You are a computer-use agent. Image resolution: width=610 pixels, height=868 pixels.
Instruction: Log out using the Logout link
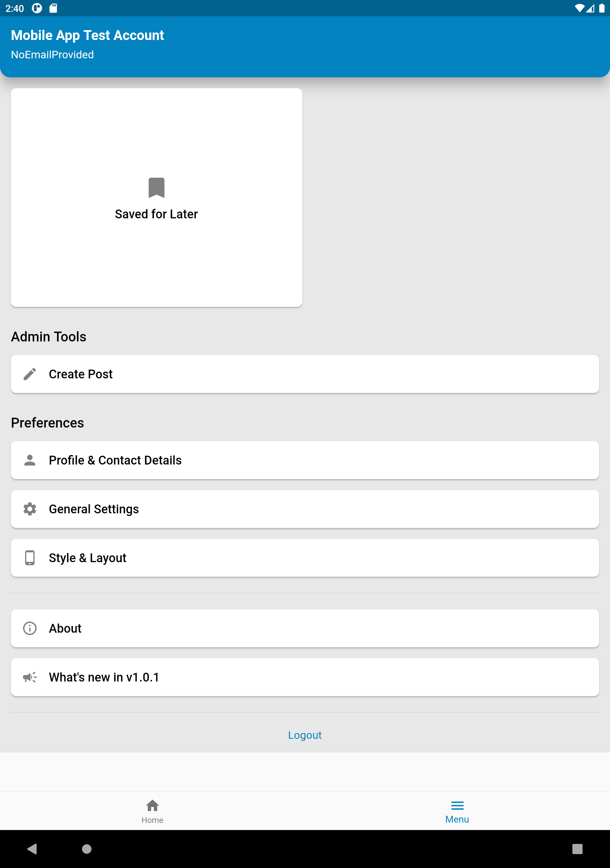pos(305,735)
